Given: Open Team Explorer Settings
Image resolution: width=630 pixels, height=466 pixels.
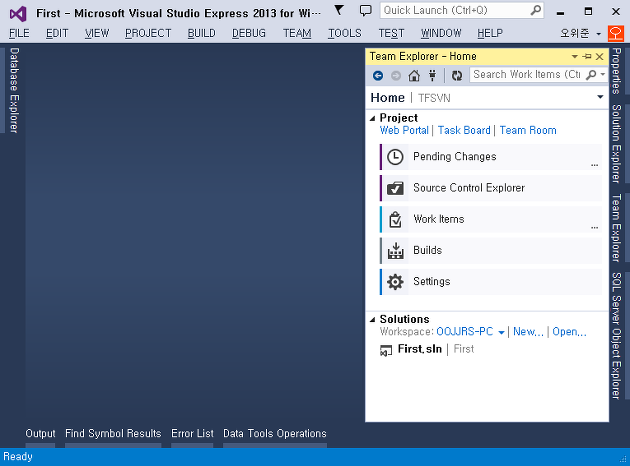Looking at the screenshot, I should pos(491,282).
